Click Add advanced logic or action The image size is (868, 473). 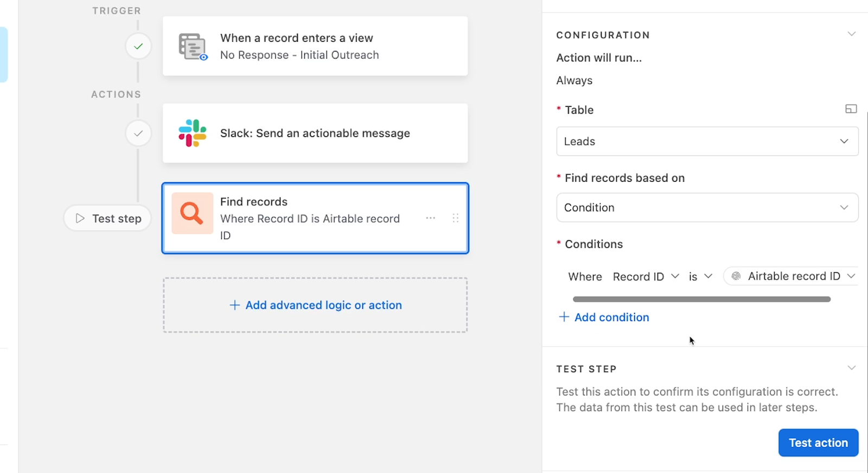coord(315,305)
